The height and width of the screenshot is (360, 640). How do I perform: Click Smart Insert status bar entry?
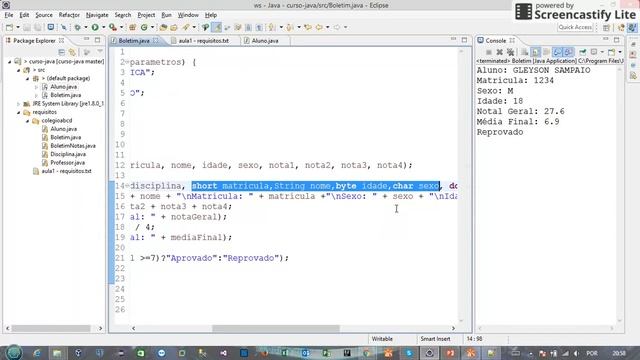click(x=435, y=339)
